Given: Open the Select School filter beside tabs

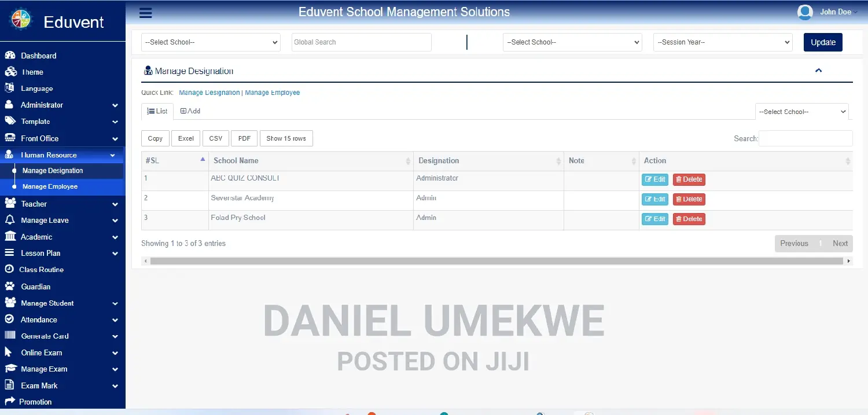Looking at the screenshot, I should tap(802, 112).
